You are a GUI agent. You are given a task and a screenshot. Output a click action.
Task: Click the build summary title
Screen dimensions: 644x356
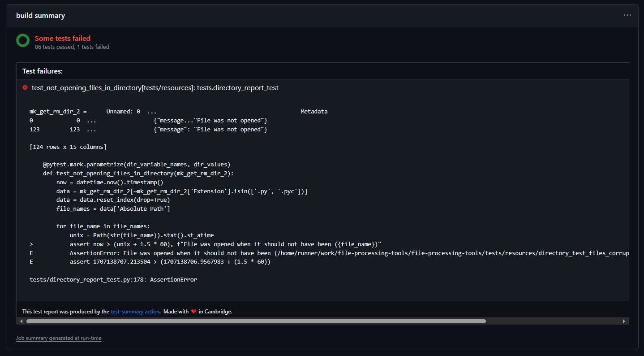click(40, 15)
